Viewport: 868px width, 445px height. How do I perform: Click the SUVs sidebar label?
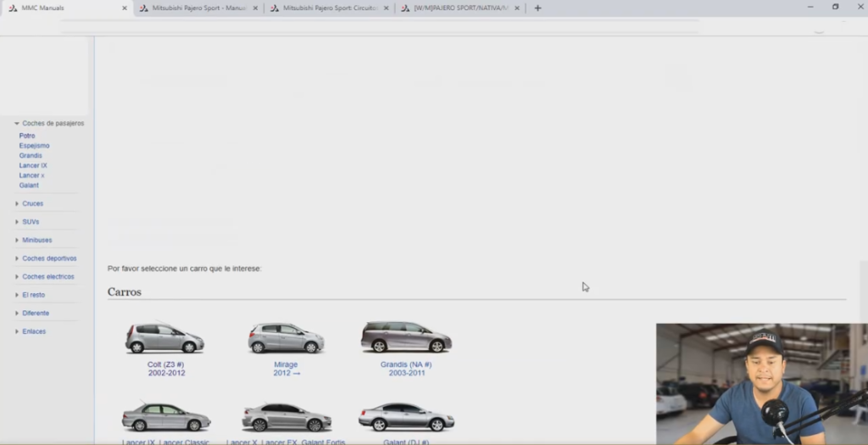coord(31,222)
